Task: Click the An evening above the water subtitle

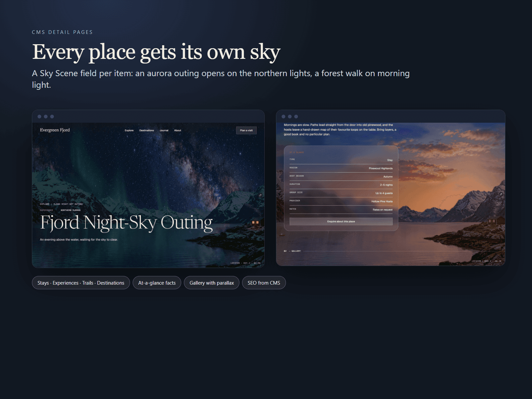Action: (x=79, y=239)
